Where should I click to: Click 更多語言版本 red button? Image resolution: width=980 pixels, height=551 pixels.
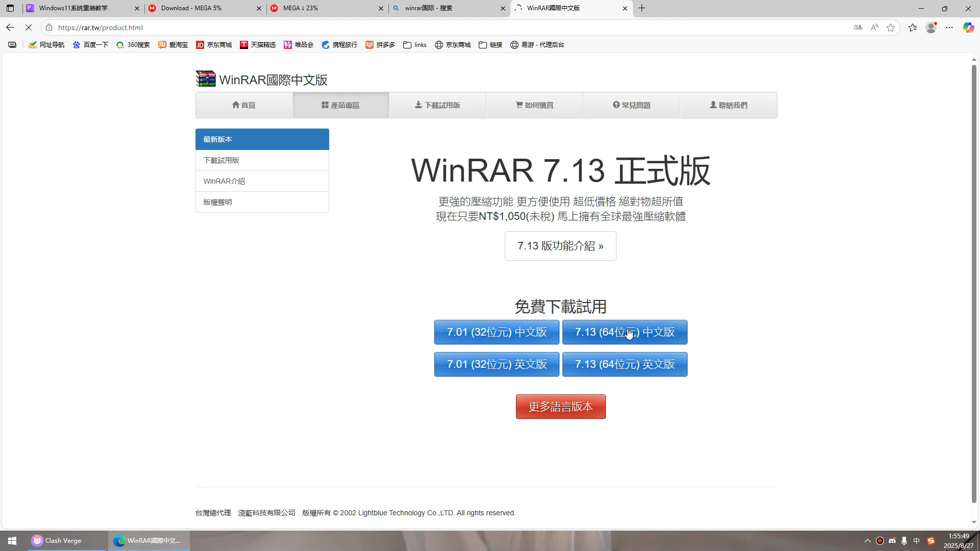coord(560,407)
